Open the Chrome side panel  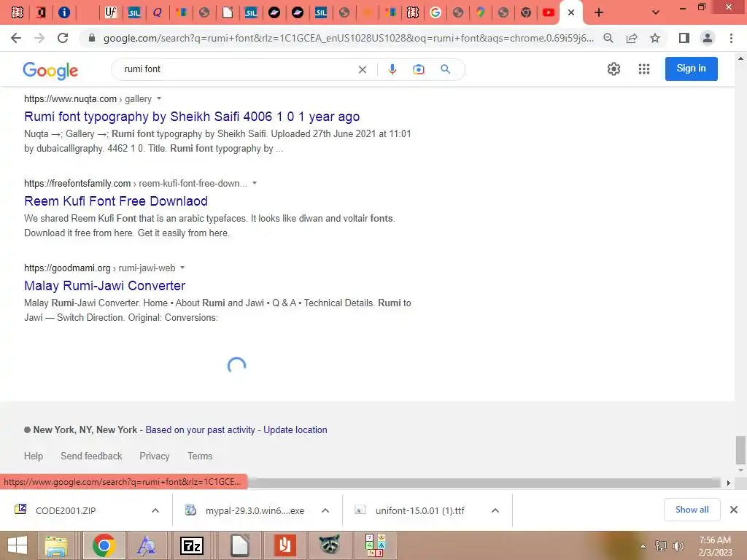pyautogui.click(x=684, y=38)
